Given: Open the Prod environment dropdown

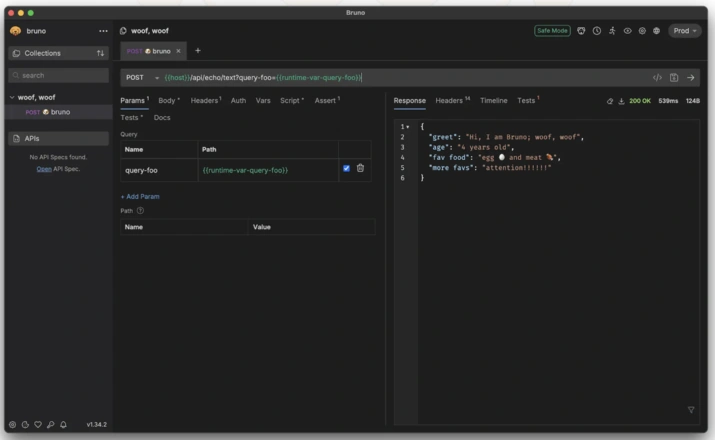Looking at the screenshot, I should [684, 31].
